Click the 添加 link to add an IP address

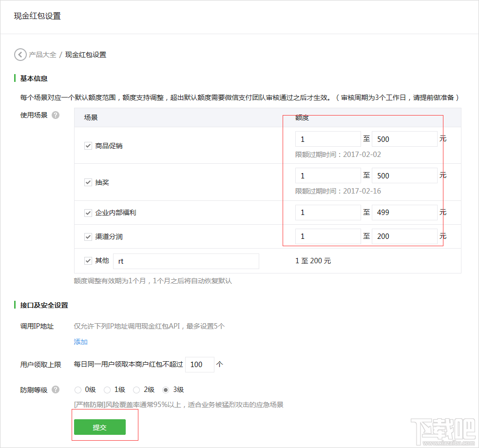(80, 342)
